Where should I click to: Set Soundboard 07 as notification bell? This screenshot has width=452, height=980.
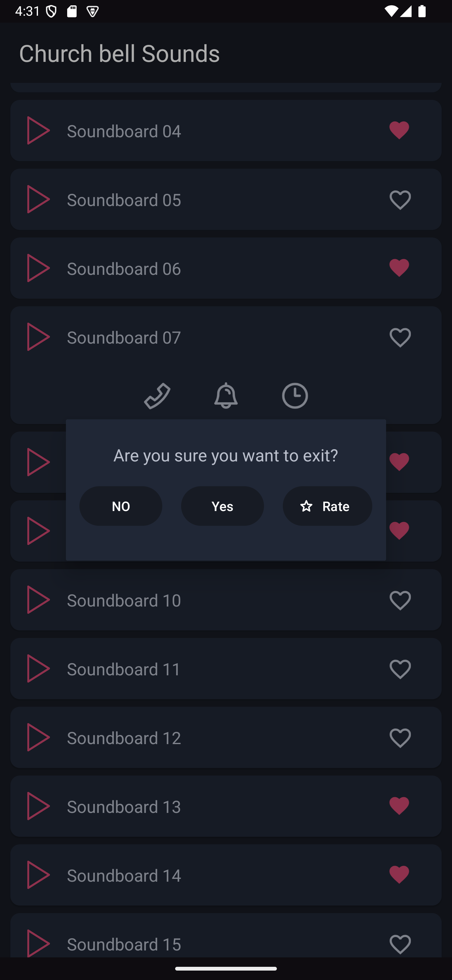226,396
